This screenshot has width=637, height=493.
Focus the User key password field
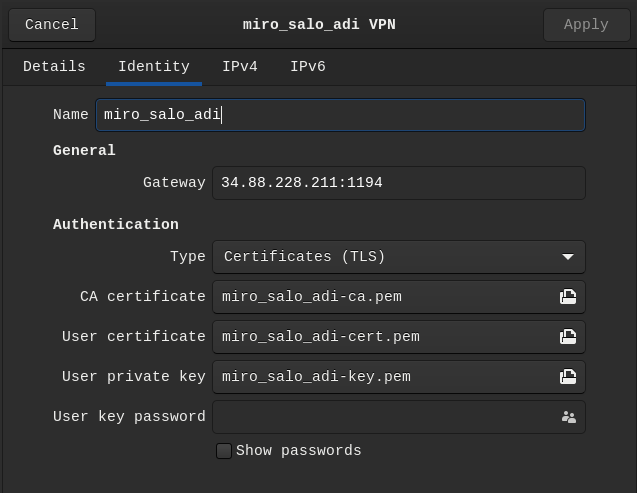tap(399, 417)
